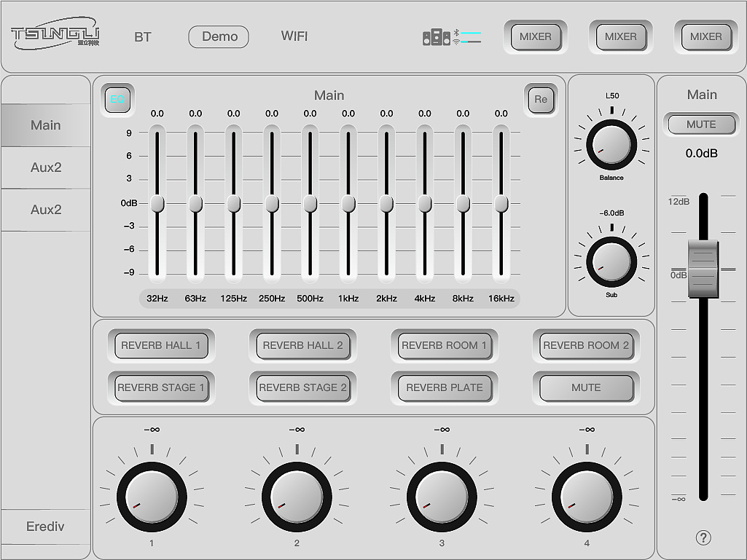Click channel 2 gain knob
The image size is (747, 560).
(297, 497)
